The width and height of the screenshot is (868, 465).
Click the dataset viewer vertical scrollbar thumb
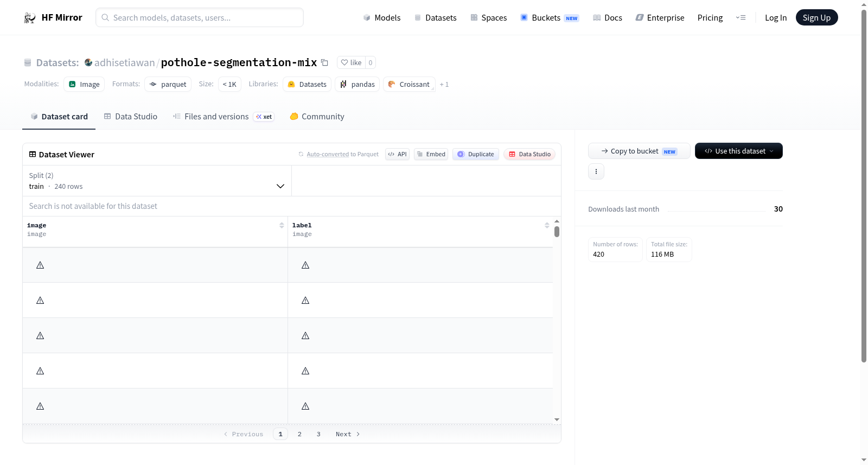[x=557, y=232]
